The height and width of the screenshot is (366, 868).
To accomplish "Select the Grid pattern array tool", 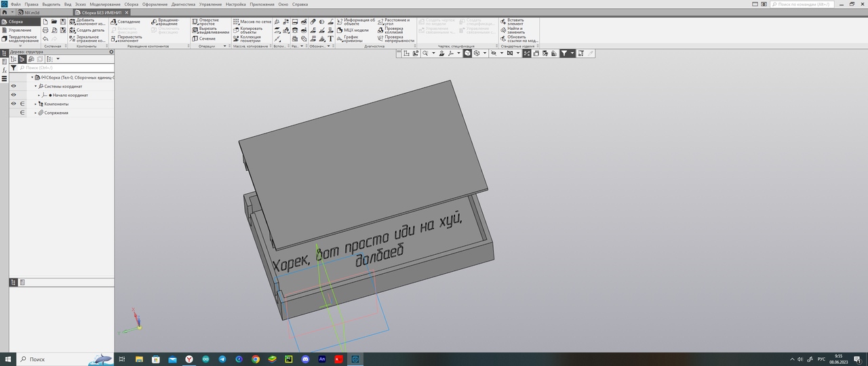I will point(252,22).
